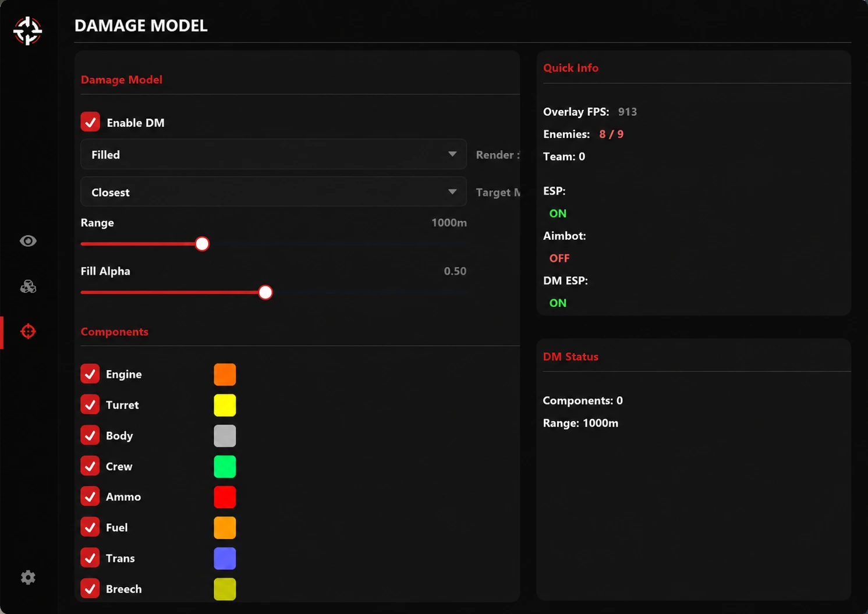The height and width of the screenshot is (614, 868).
Task: Click the Range: 1000m status text
Action: [x=580, y=423]
